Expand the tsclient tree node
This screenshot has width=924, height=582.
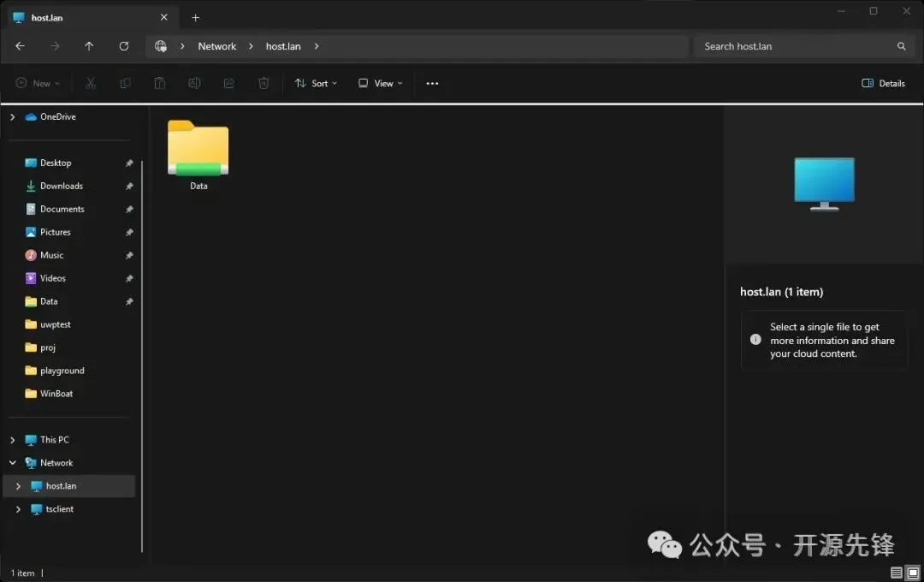click(18, 509)
